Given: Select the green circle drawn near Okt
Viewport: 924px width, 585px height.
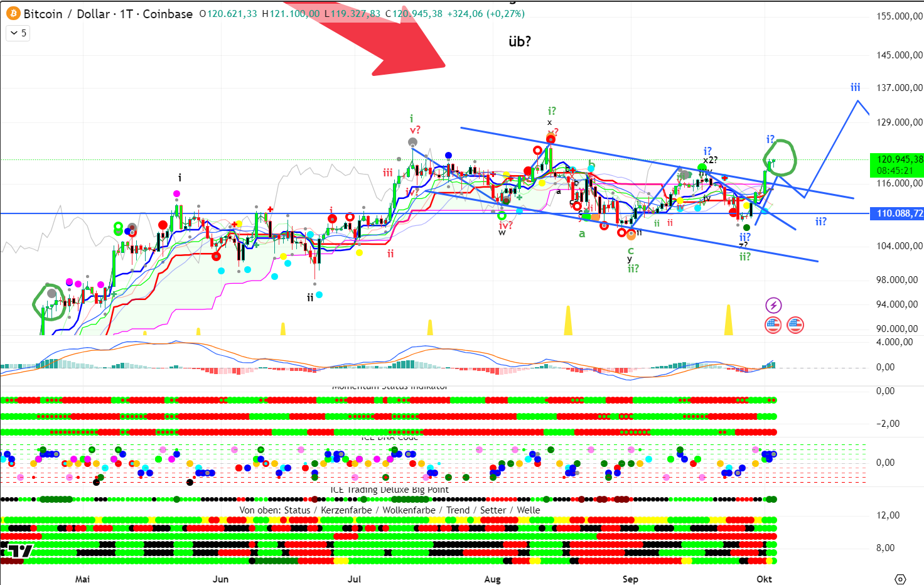Looking at the screenshot, I should point(780,157).
